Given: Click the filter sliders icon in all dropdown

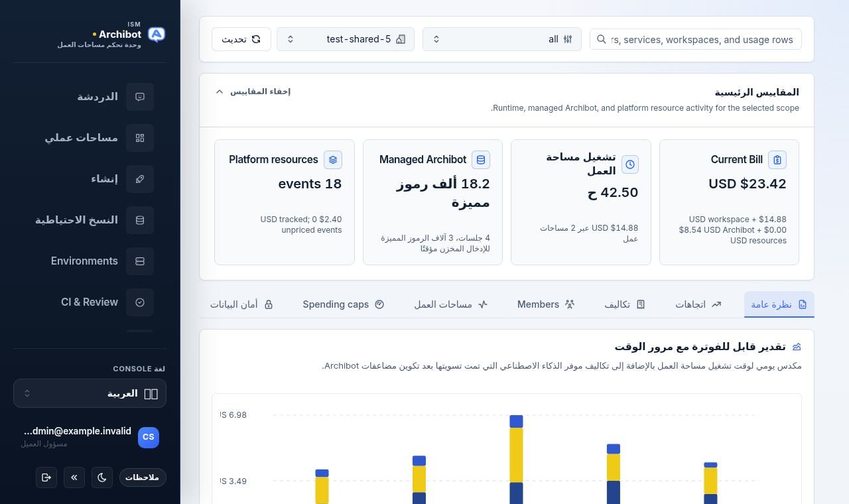Looking at the screenshot, I should point(568,39).
